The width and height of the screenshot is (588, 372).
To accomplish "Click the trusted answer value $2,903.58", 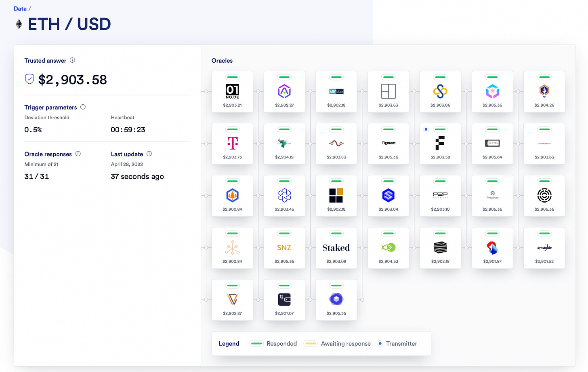I will [73, 80].
